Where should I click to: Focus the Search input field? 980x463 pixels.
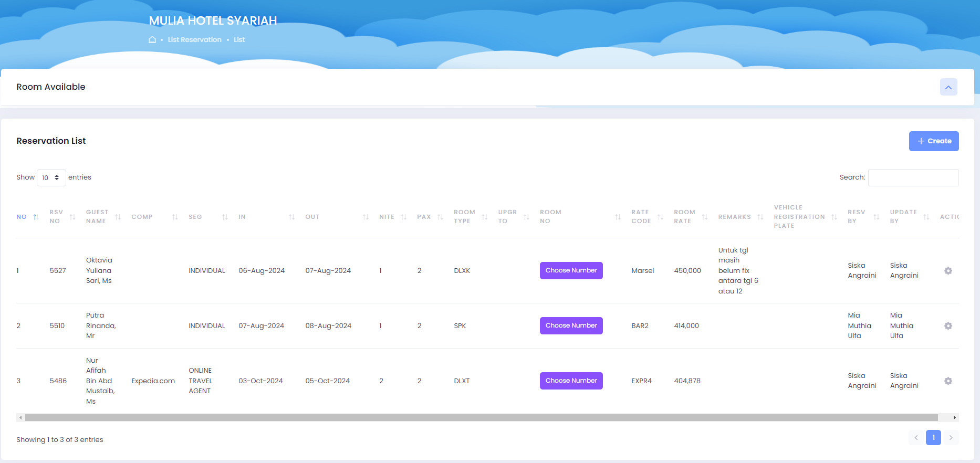pos(913,177)
